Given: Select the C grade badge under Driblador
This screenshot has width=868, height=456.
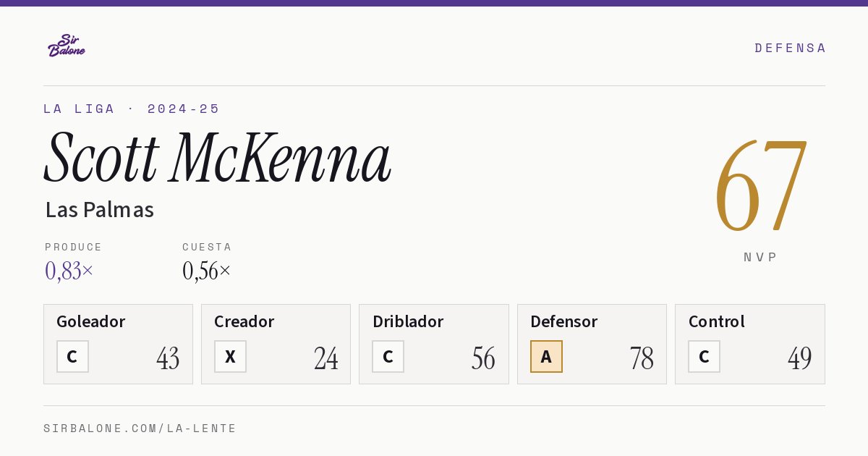Looking at the screenshot, I should (388, 357).
